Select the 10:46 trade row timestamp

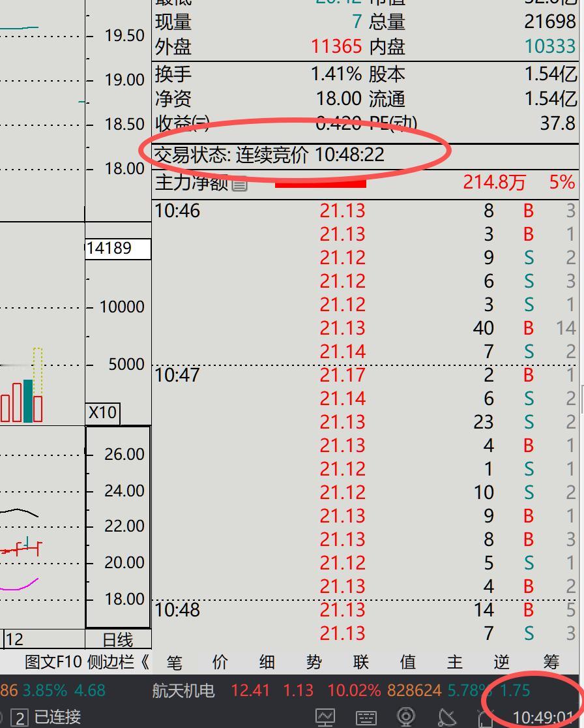(x=177, y=211)
